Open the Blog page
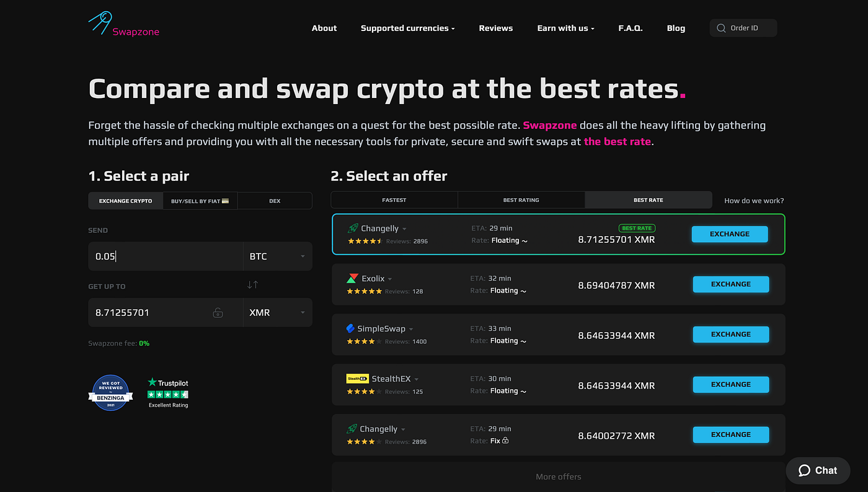Viewport: 868px width, 492px height. (676, 28)
